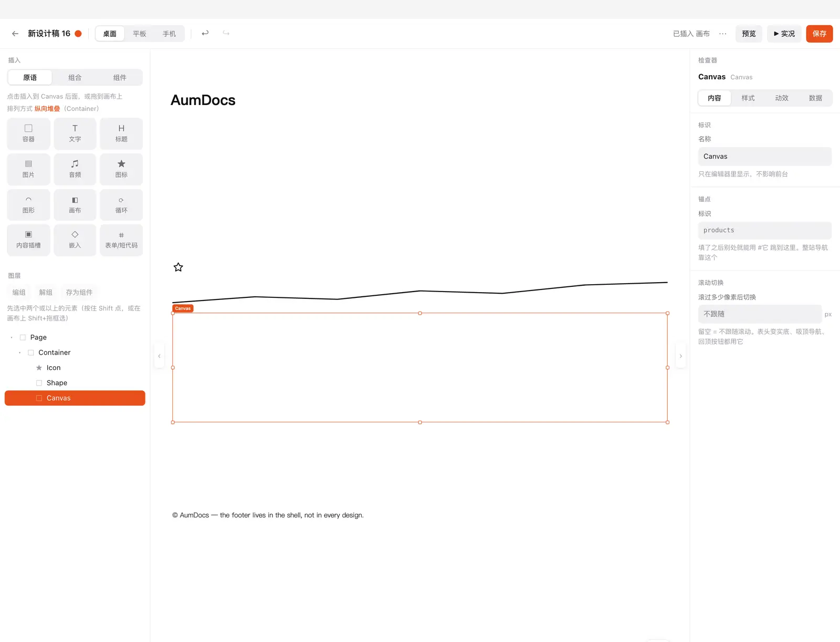The height and width of the screenshot is (642, 840).
Task: Click the undo arrow in the toolbar
Action: (x=205, y=33)
